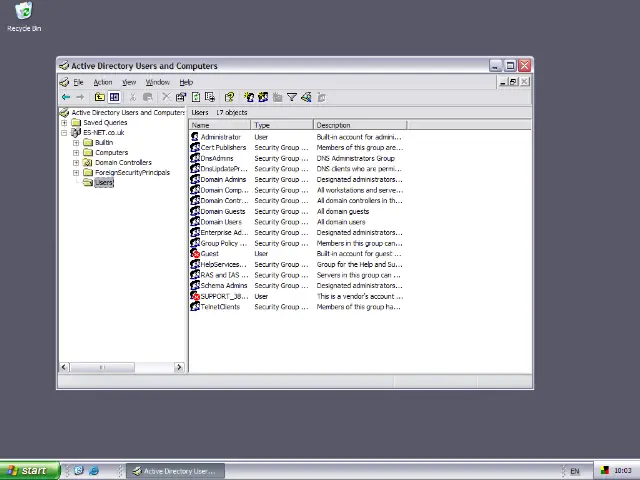Select the Administrator user icon
Viewport: 640px width, 480px height.
pyautogui.click(x=195, y=137)
